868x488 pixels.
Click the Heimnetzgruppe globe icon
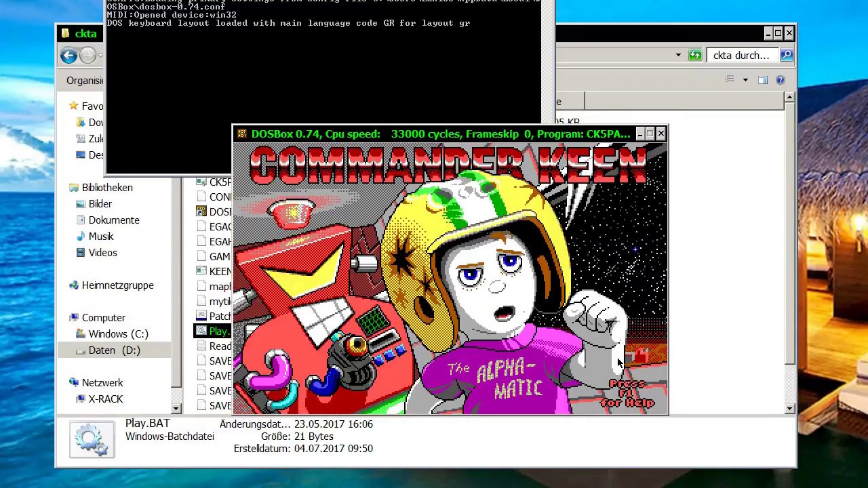(74, 285)
